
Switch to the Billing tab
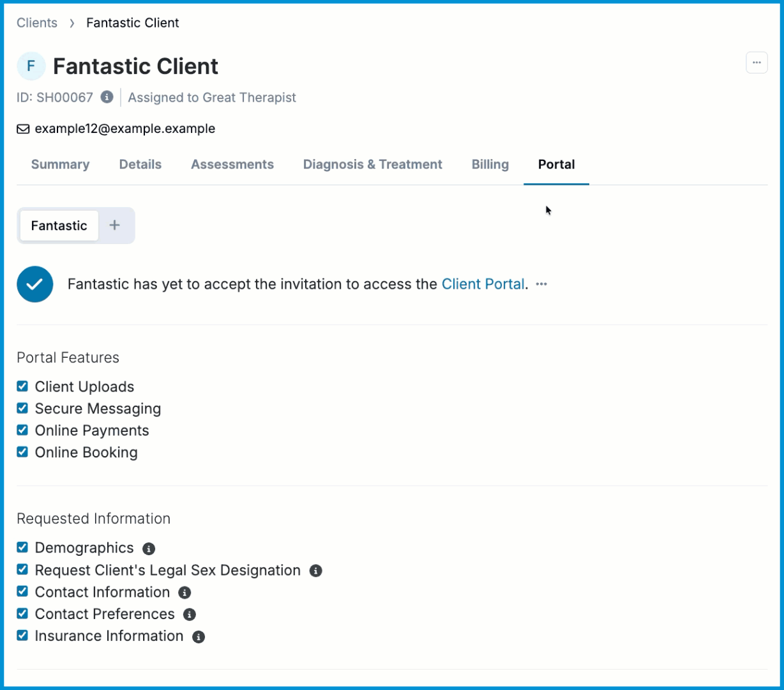490,164
